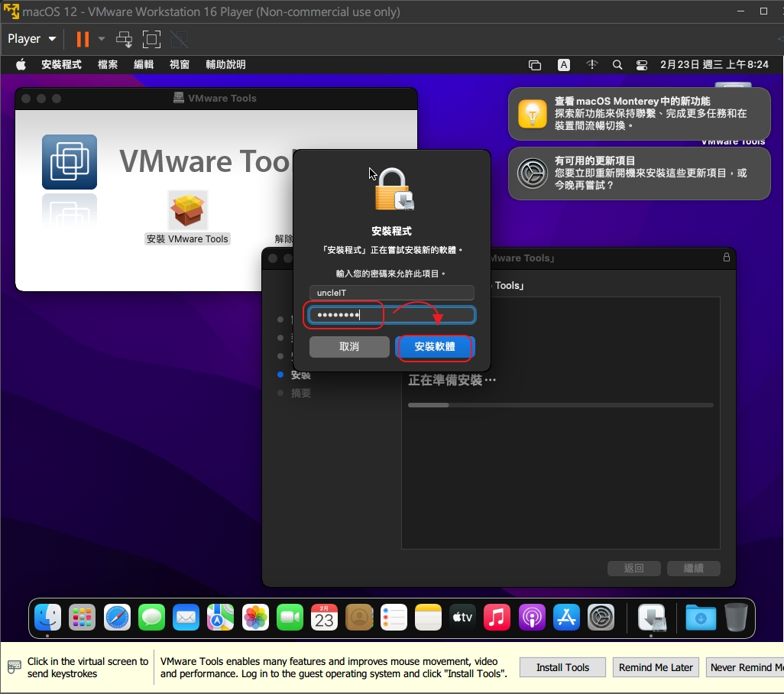Click the uncleIT username field
This screenshot has width=784, height=694.
coord(391,293)
